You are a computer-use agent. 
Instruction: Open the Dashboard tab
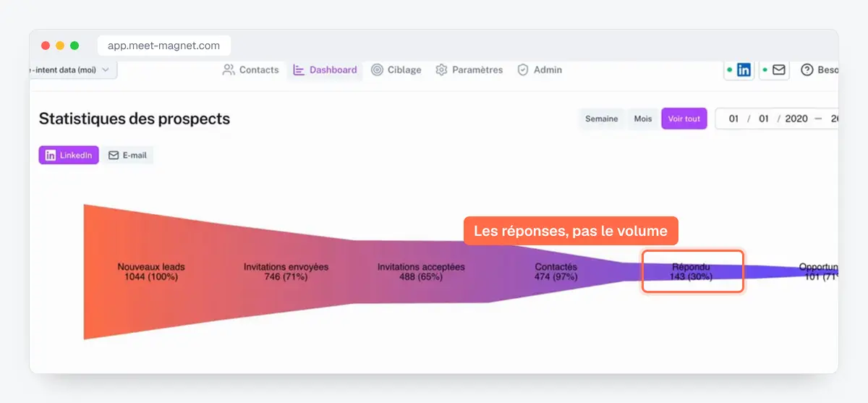click(x=325, y=70)
